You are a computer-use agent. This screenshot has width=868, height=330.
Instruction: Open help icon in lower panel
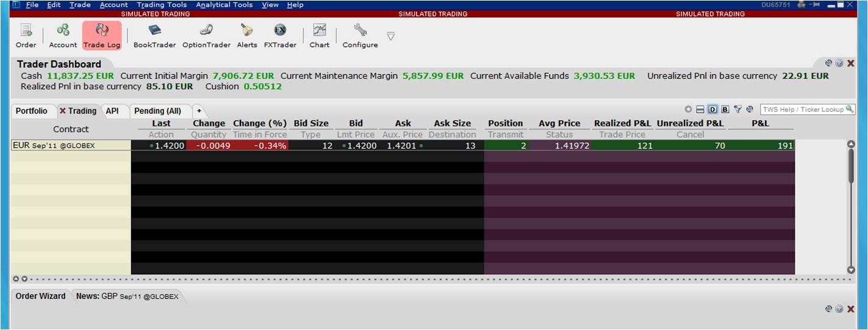point(839,309)
